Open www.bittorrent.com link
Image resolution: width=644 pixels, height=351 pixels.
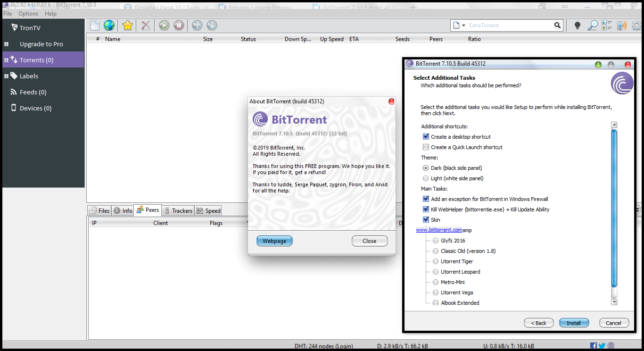pyautogui.click(x=439, y=230)
